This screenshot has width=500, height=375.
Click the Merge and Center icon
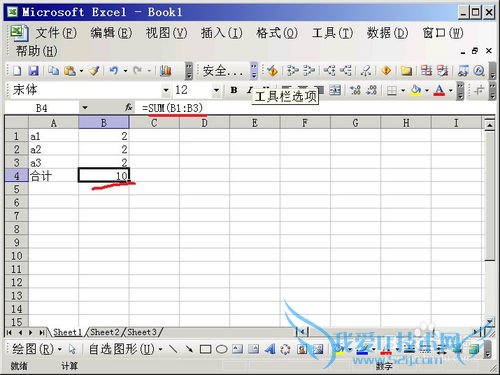coord(335,90)
